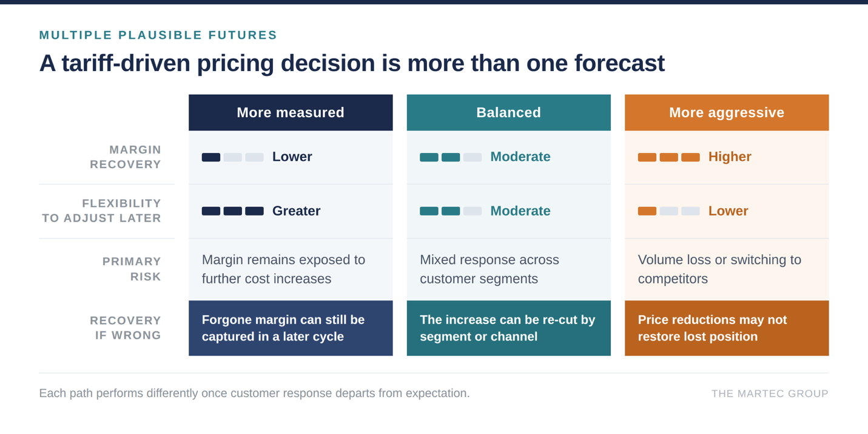The width and height of the screenshot is (868, 434).
Task: Click the navy Greater flexibility bars
Action: point(233,211)
